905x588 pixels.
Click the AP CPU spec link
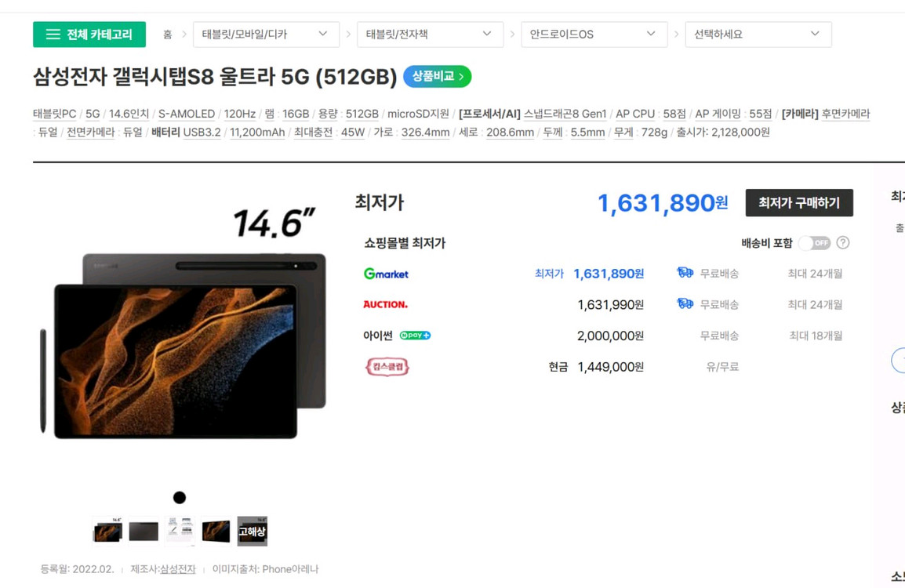click(x=635, y=114)
